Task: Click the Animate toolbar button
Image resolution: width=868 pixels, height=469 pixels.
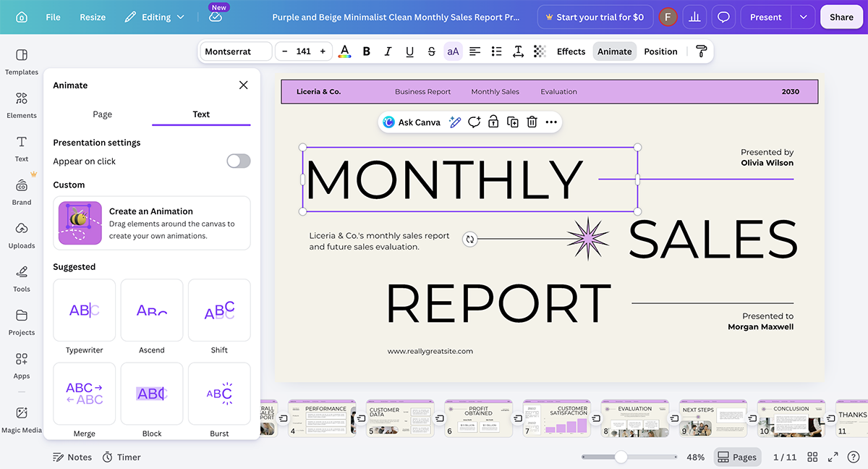Action: click(614, 51)
